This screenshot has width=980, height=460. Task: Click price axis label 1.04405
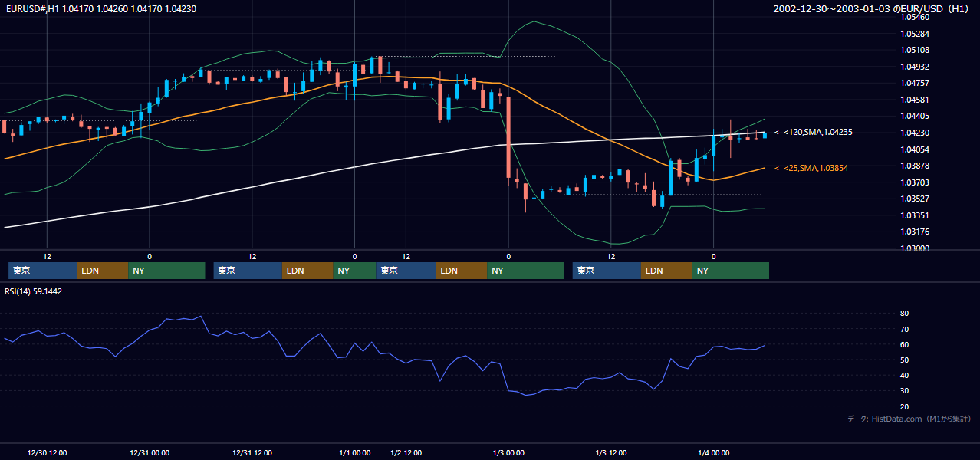click(x=915, y=116)
